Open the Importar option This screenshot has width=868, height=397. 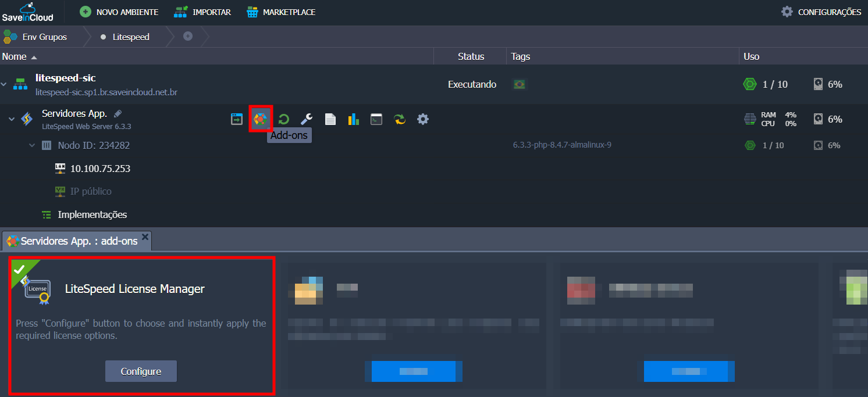(202, 12)
